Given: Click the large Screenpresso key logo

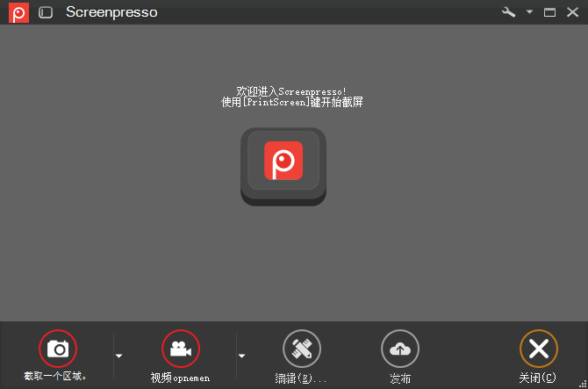Looking at the screenshot, I should point(283,167).
